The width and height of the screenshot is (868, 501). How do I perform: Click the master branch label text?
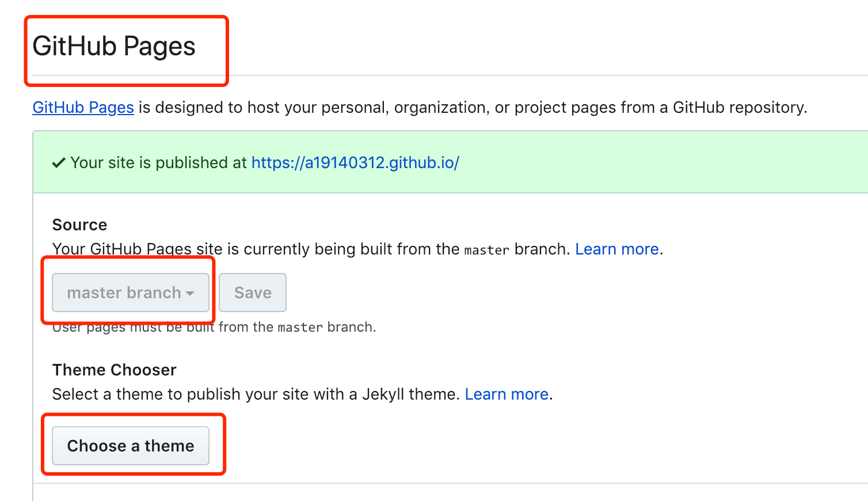(x=123, y=293)
